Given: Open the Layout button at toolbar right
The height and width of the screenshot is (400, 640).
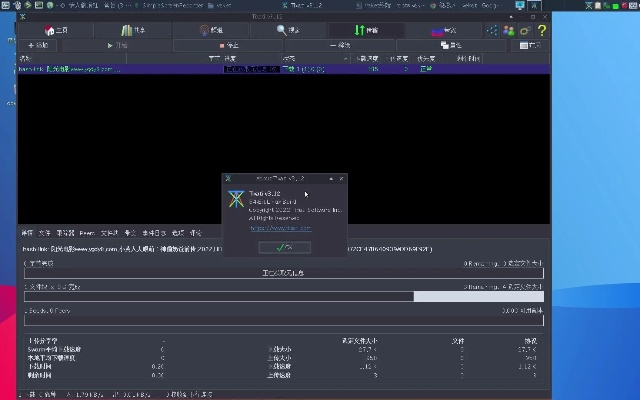Looking at the screenshot, I should (531, 45).
